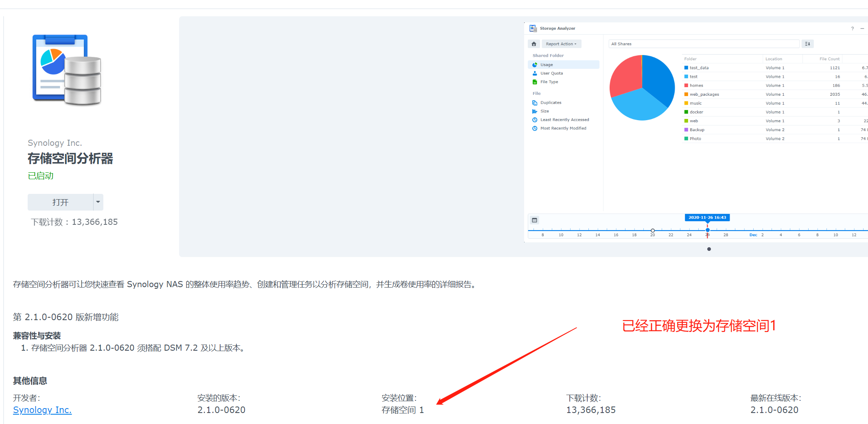Click the Storage Analyzer screenshot thumbnail
Image resolution: width=868 pixels, height=424 pixels.
[x=696, y=132]
